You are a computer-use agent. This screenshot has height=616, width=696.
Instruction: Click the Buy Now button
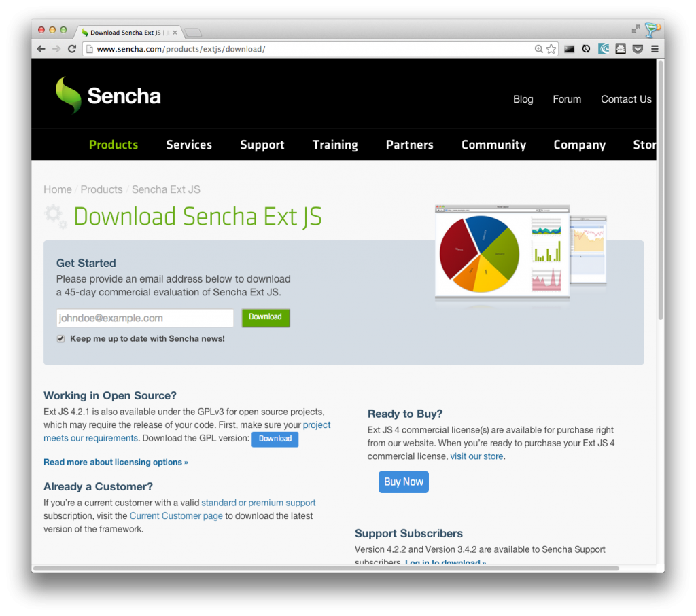(404, 482)
